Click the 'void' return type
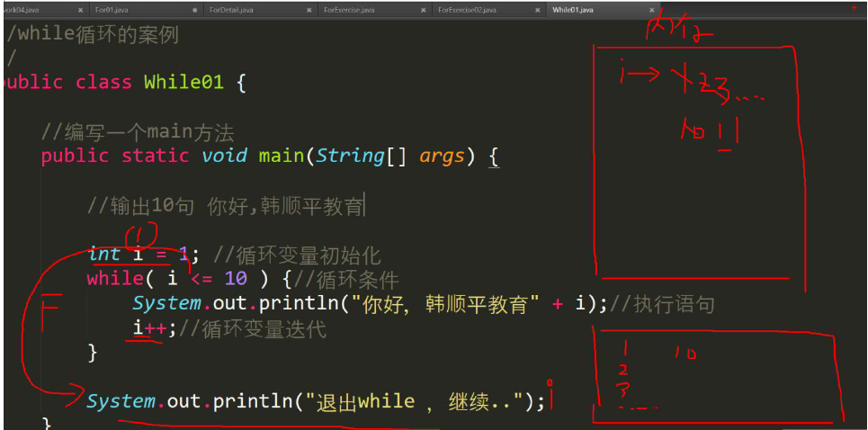868x430 pixels. pyautogui.click(x=224, y=156)
